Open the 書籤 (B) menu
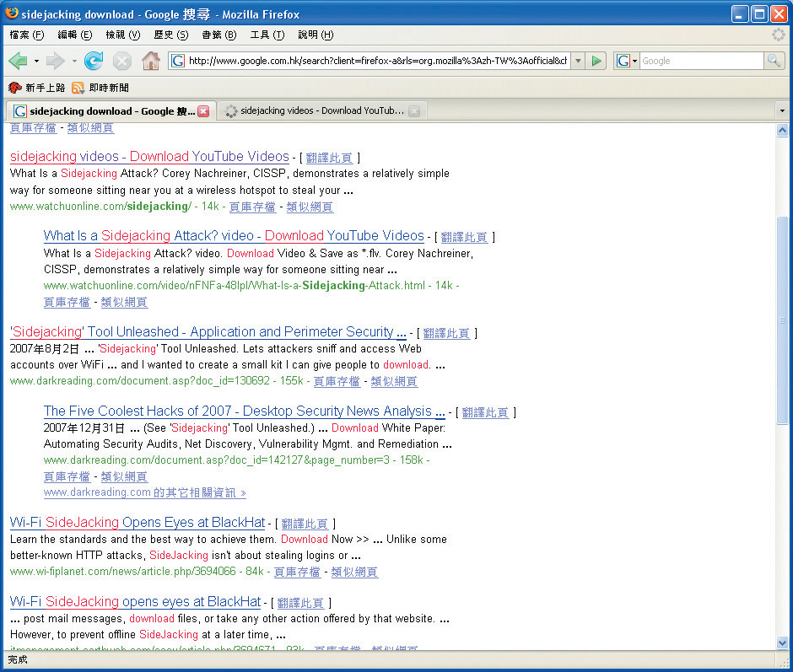The width and height of the screenshot is (793, 672). click(x=219, y=35)
